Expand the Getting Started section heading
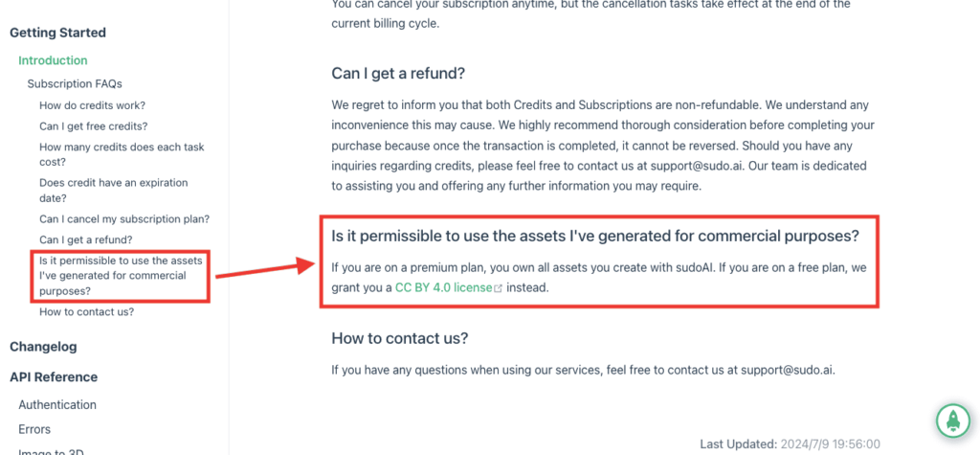Viewport: 980px width, 455px height. click(x=57, y=33)
